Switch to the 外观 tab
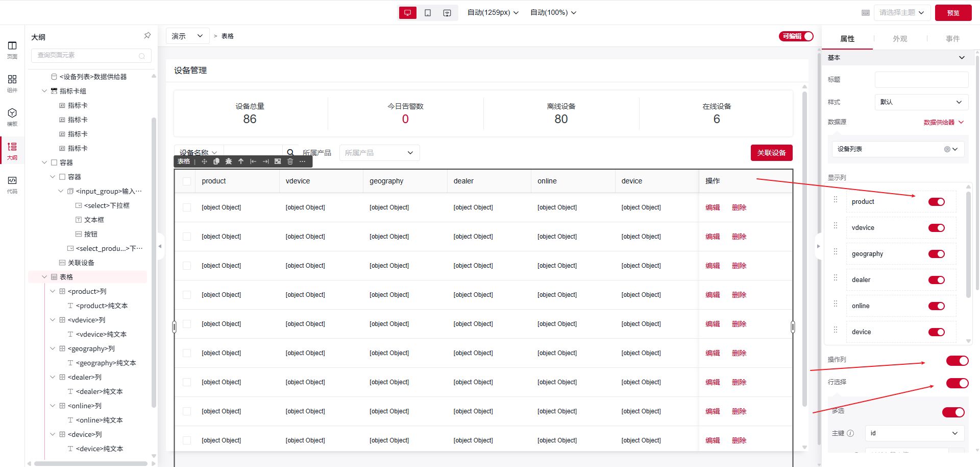 (x=899, y=39)
